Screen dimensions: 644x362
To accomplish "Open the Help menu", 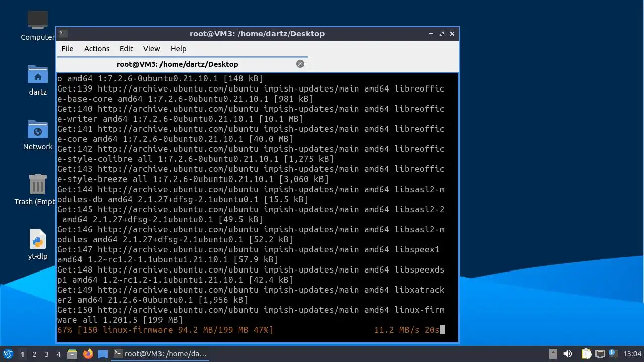I will coord(178,49).
